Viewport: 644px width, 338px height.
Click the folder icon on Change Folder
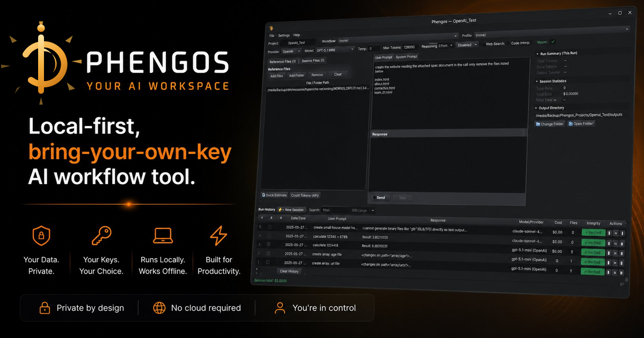tap(538, 124)
